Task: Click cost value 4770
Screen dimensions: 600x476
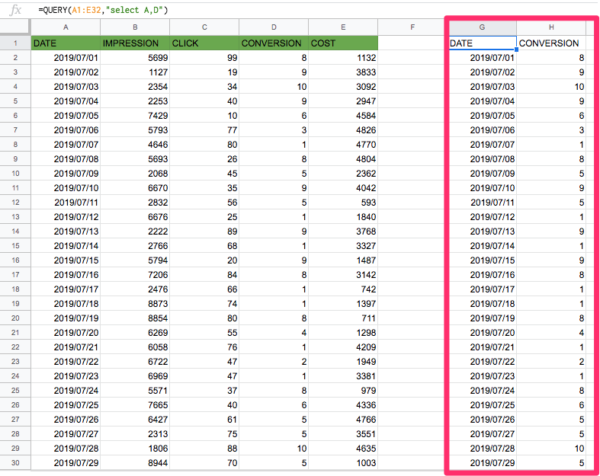Action: [x=343, y=145]
